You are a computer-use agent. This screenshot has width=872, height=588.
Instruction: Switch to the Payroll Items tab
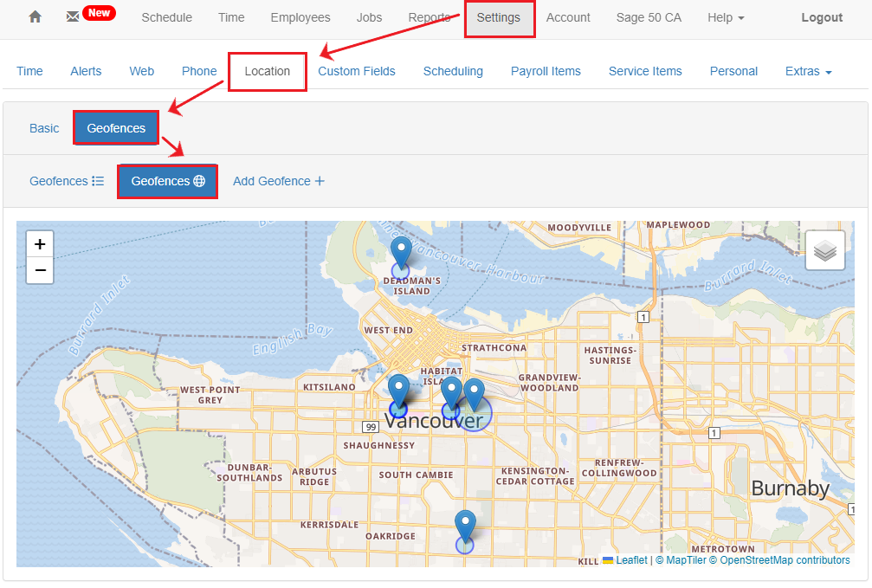point(546,71)
